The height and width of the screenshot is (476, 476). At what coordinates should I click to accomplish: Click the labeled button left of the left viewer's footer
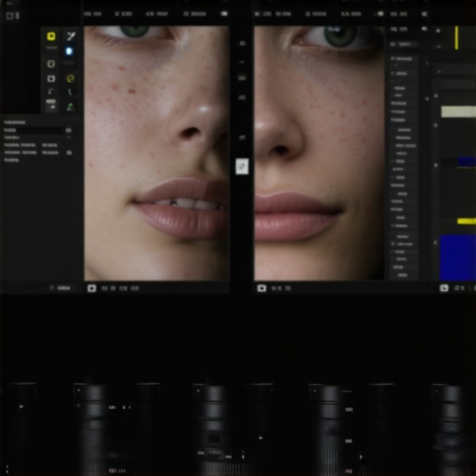tap(61, 288)
